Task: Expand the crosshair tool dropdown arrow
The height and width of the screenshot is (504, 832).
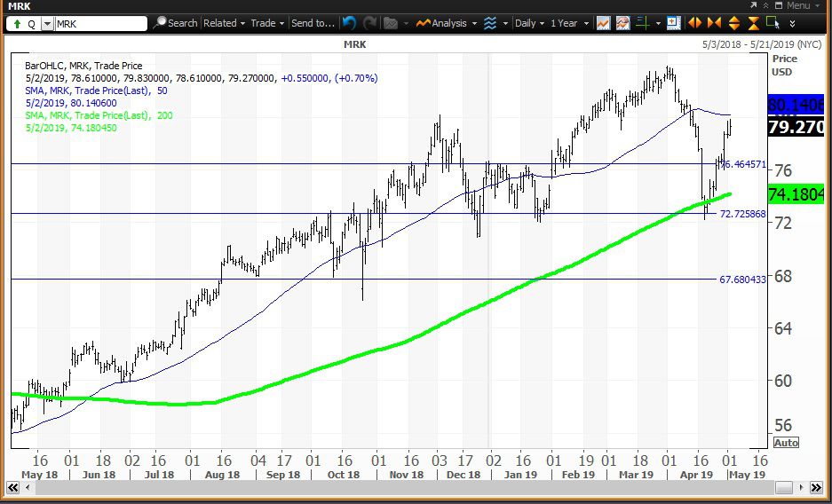Action: (x=658, y=24)
